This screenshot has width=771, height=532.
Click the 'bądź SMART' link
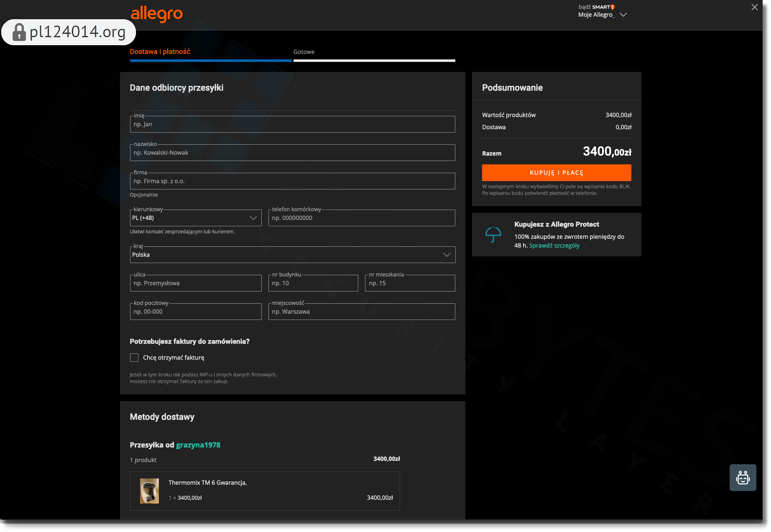click(597, 7)
